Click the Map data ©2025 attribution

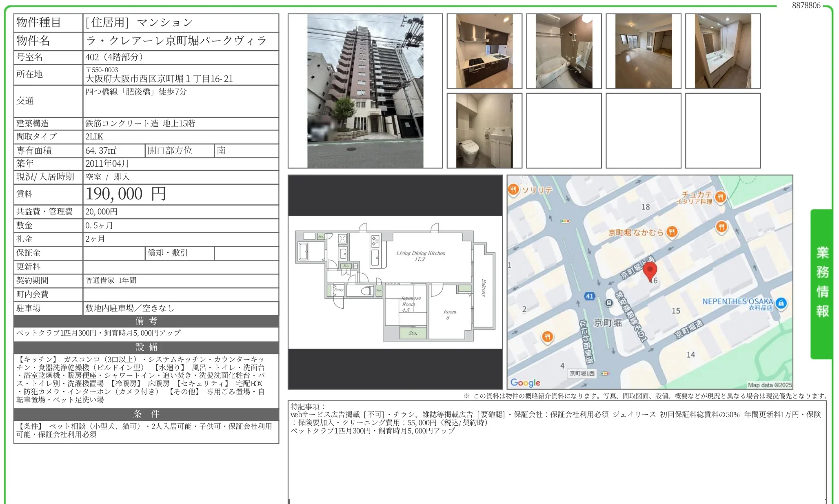[x=769, y=385]
